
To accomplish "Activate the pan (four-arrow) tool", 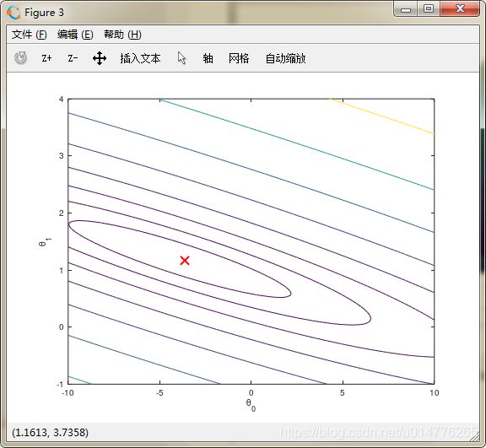I will pyautogui.click(x=100, y=58).
